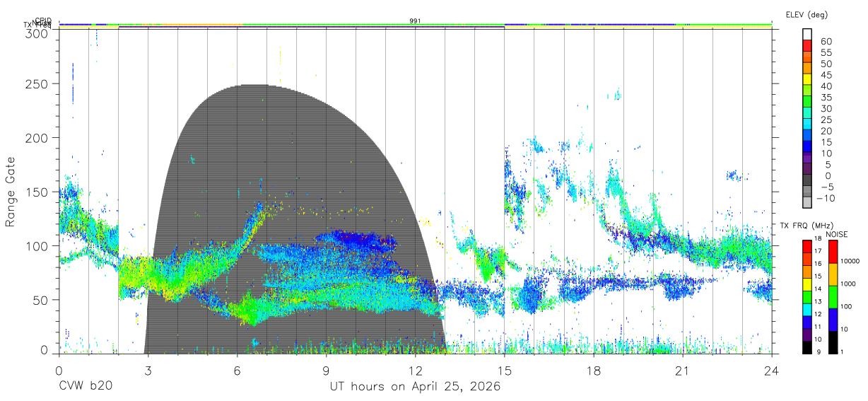Click the x-axis tick label '3'
The height and width of the screenshot is (401, 868).
(x=148, y=370)
